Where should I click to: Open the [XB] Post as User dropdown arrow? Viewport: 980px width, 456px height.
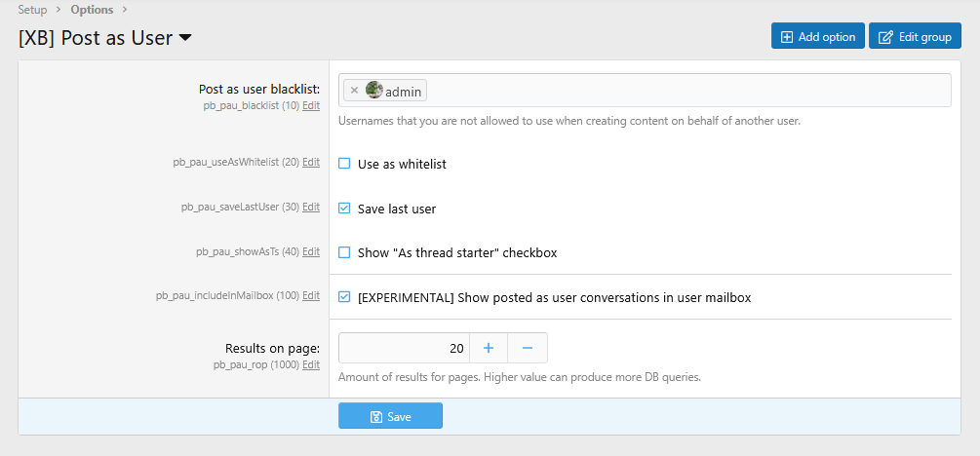point(185,38)
